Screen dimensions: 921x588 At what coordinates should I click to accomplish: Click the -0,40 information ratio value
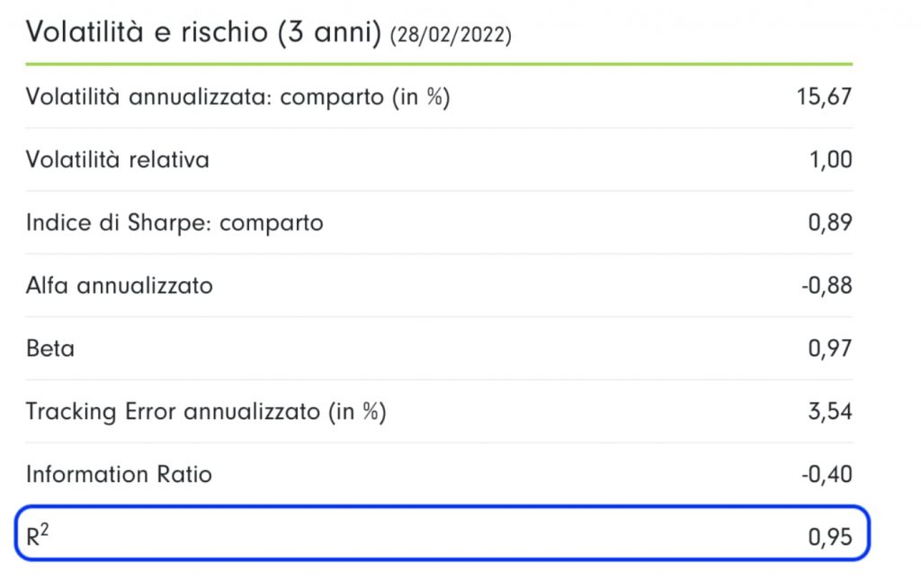pyautogui.click(x=827, y=474)
